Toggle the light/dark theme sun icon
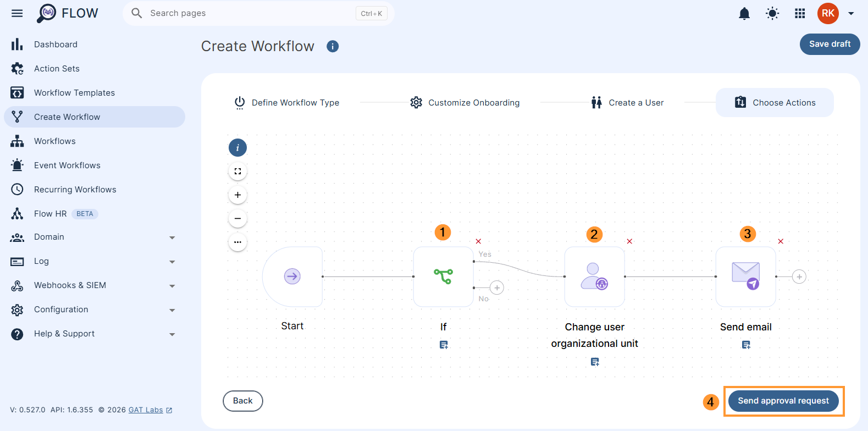This screenshot has height=431, width=868. pyautogui.click(x=772, y=13)
